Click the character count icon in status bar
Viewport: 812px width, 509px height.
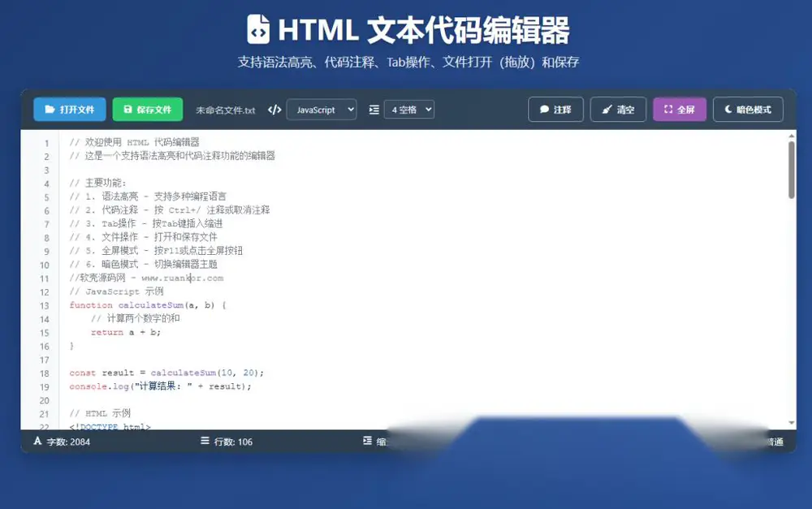[37, 441]
